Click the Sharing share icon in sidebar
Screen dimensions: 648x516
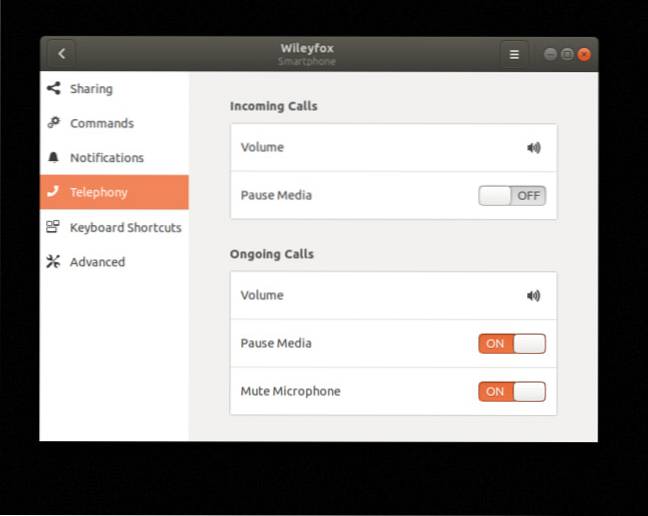point(53,89)
